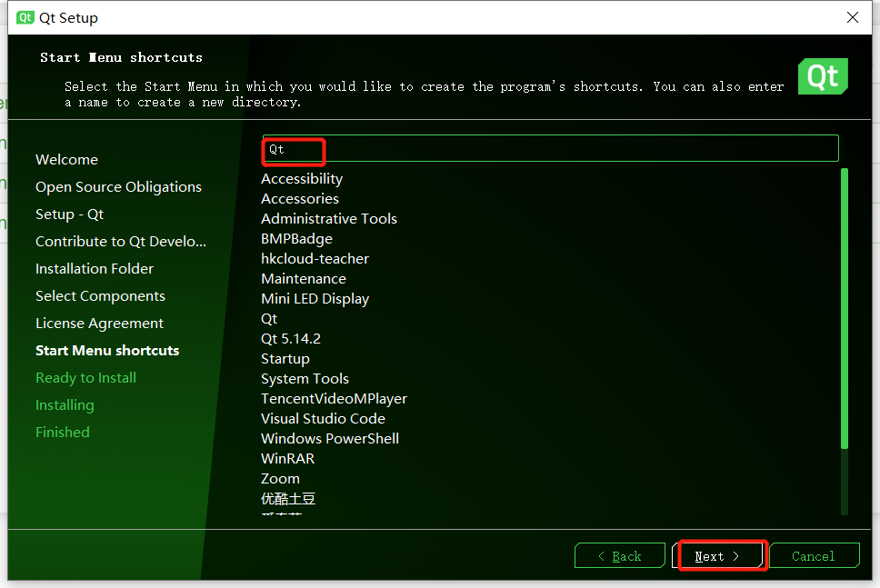
Task: Click the Next button
Action: 717,556
